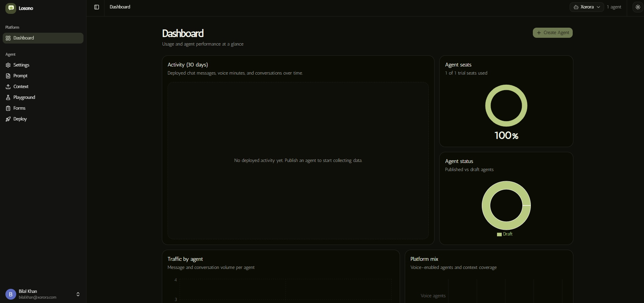This screenshot has width=644, height=303.
Task: Open the Xorora workspace dropdown
Action: 587,7
